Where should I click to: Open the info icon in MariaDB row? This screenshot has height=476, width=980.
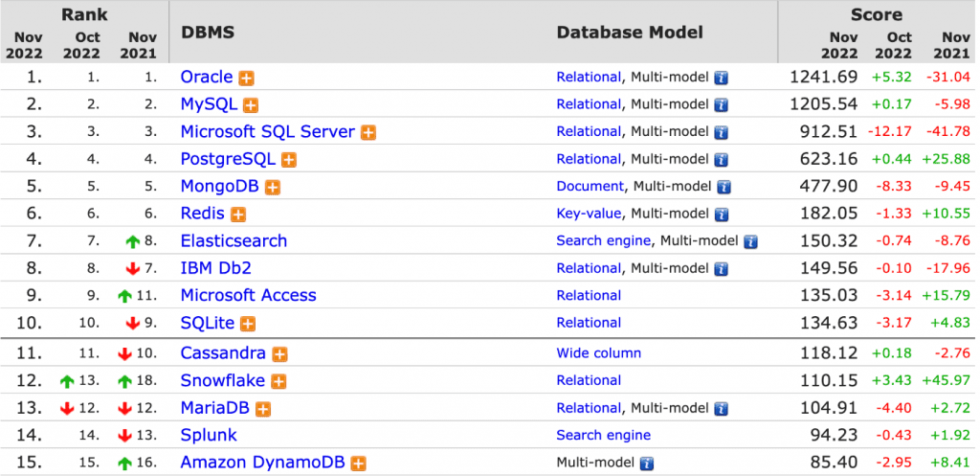click(x=722, y=409)
